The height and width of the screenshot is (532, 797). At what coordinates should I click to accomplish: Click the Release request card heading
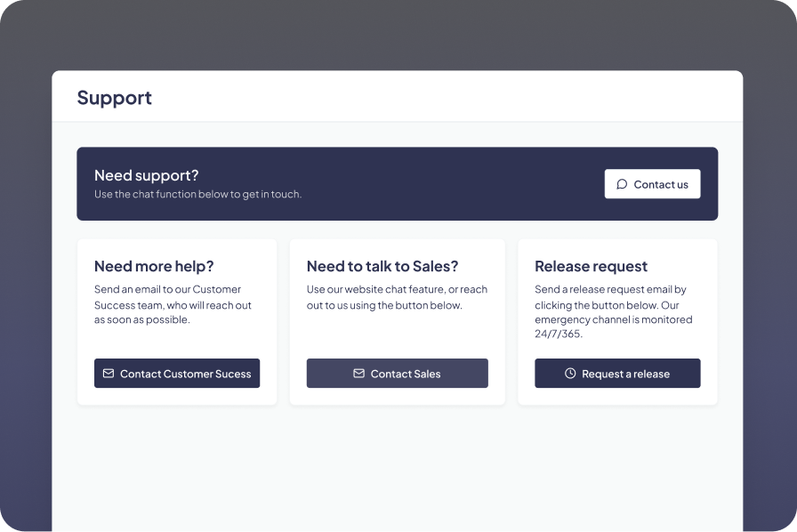[x=591, y=266]
